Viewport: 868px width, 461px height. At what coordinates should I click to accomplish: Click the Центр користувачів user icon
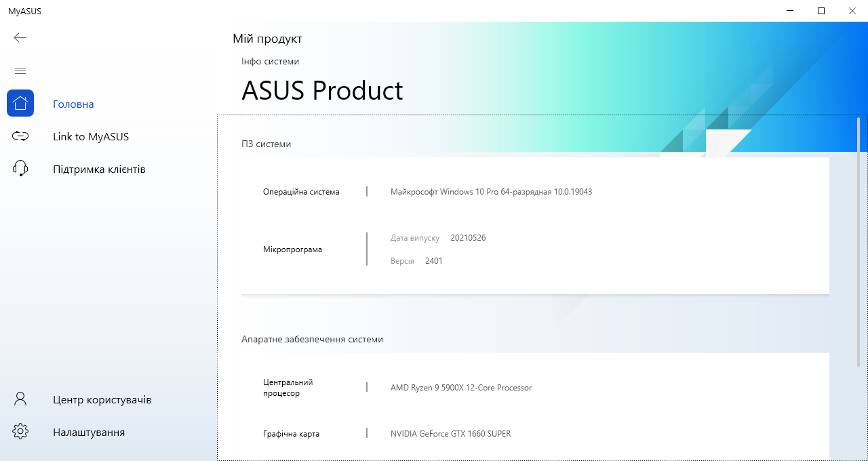(x=20, y=399)
